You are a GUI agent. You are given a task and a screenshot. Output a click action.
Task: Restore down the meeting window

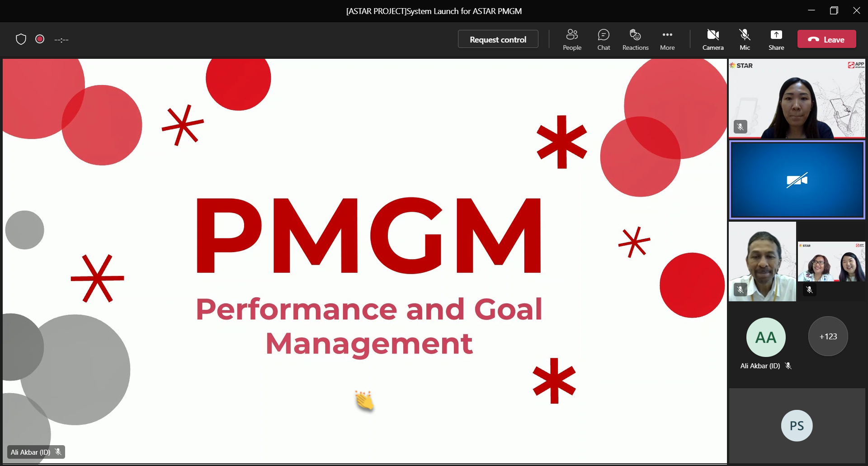pyautogui.click(x=834, y=11)
